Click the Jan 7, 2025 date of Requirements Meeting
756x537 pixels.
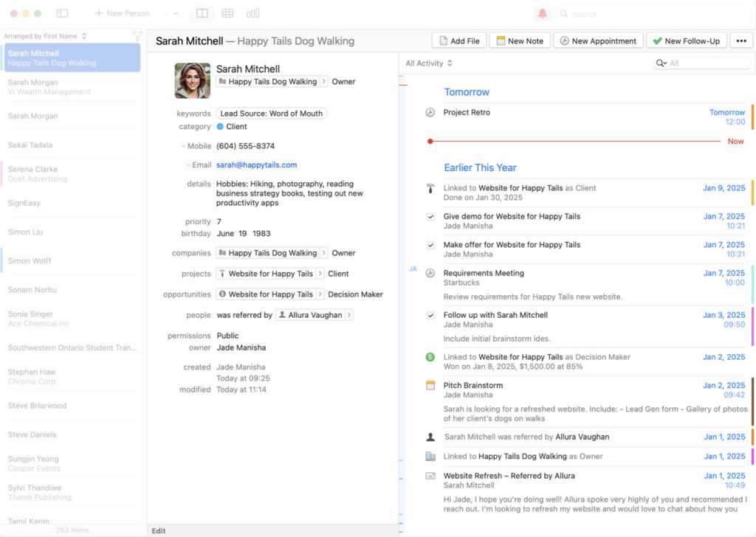(x=724, y=273)
